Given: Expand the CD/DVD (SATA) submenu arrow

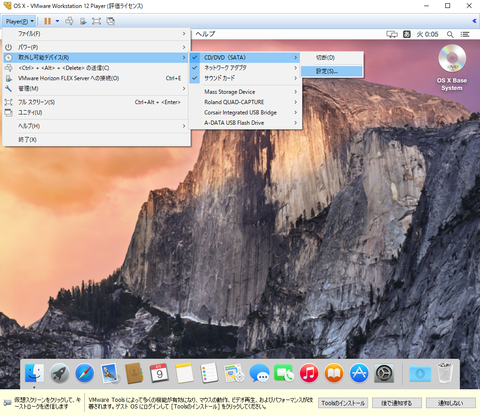Looking at the screenshot, I should pyautogui.click(x=295, y=58).
